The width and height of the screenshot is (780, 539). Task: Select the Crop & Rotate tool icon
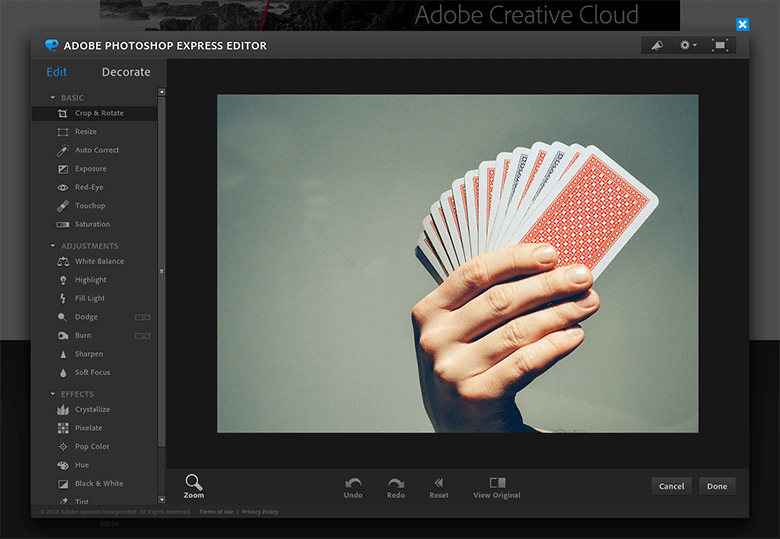pos(63,113)
